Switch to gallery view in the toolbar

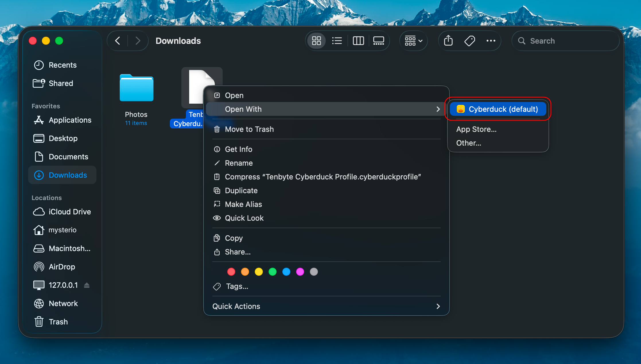378,41
